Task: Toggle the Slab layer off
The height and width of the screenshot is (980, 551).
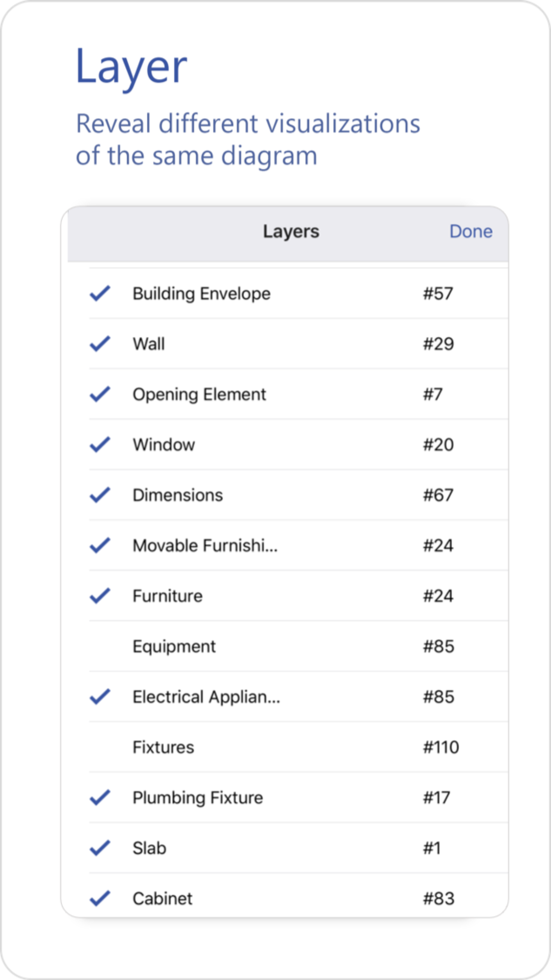Action: coord(100,848)
